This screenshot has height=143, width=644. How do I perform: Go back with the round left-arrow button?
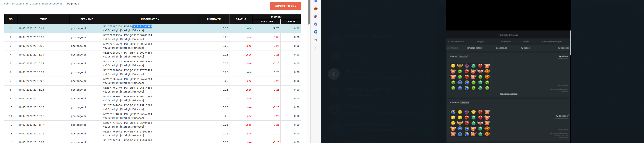(334, 74)
